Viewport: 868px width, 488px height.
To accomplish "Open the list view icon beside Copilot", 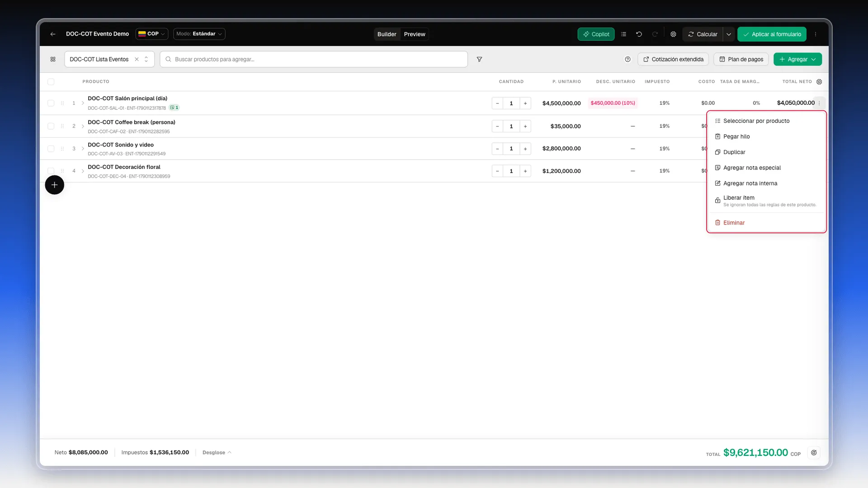I will 623,34.
